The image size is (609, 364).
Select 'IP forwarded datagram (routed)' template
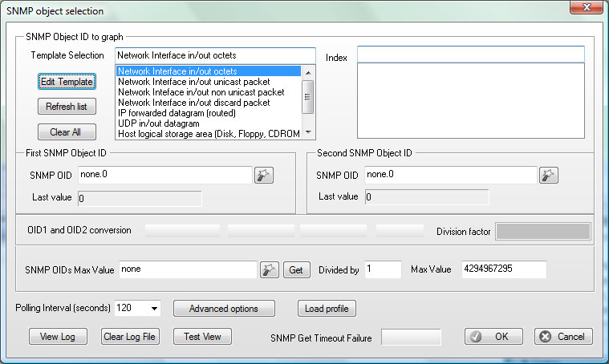pos(209,113)
